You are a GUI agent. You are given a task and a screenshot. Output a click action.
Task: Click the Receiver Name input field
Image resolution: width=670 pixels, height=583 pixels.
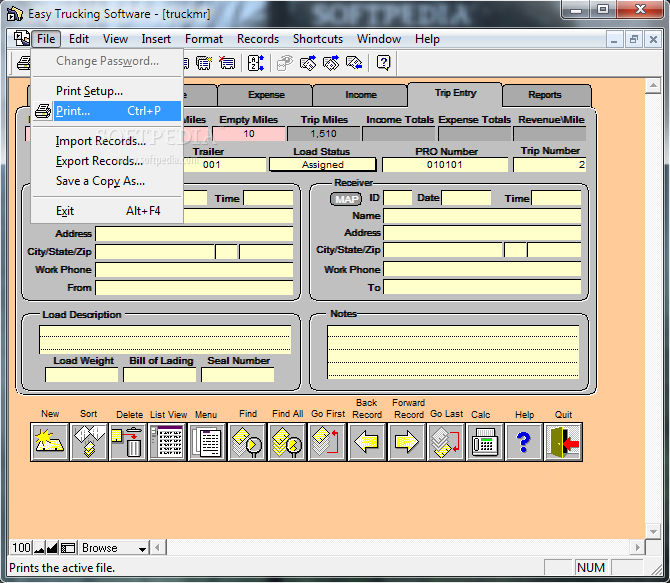pos(482,216)
